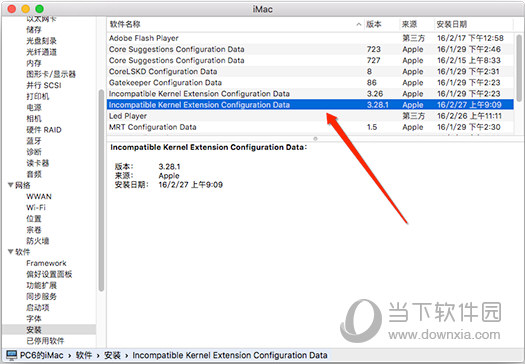Select 硬件 RAID in the sidebar

coord(44,130)
